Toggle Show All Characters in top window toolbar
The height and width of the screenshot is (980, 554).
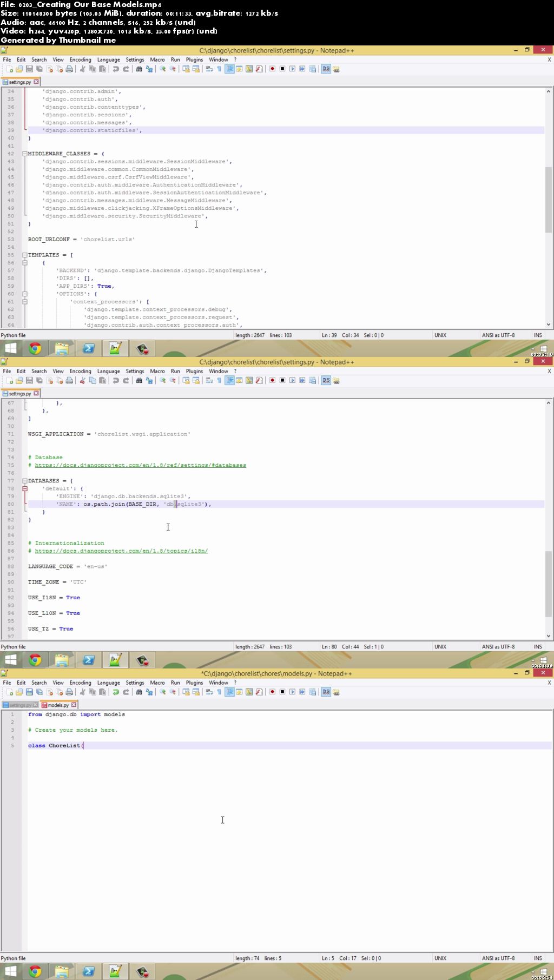point(219,69)
